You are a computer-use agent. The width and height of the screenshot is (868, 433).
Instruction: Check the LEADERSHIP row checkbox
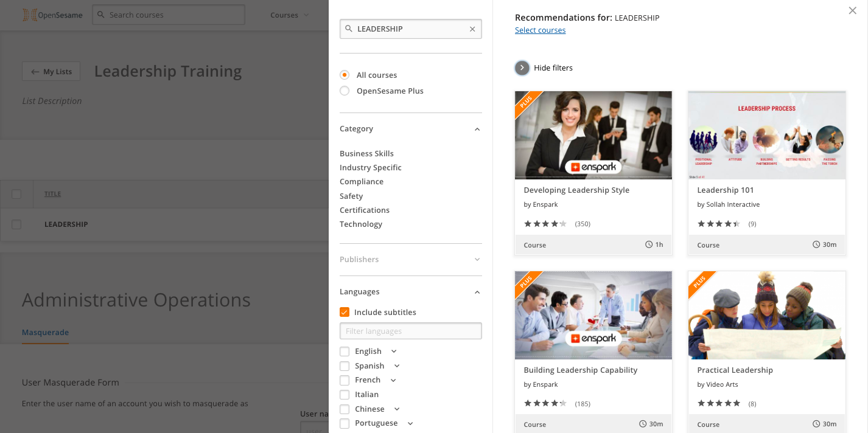point(16,224)
